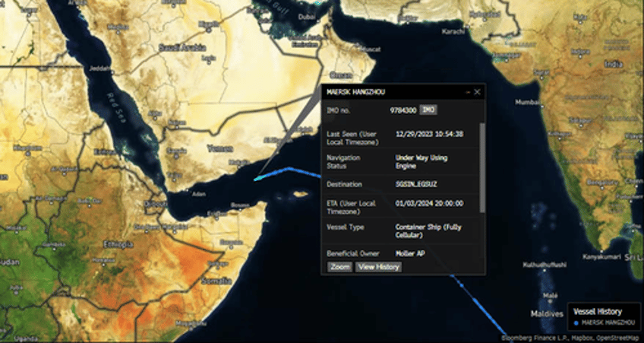Click the Vessel Type field label

(x=346, y=227)
